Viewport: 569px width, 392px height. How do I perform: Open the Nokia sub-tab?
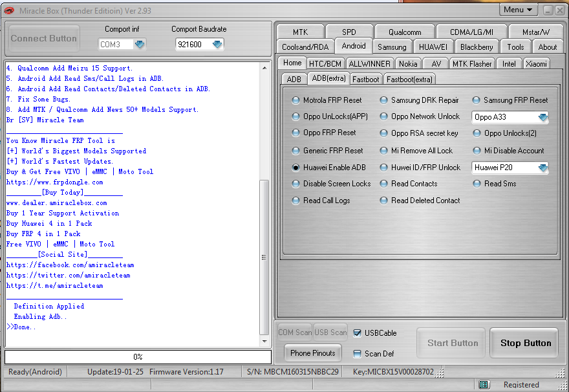[x=408, y=64]
